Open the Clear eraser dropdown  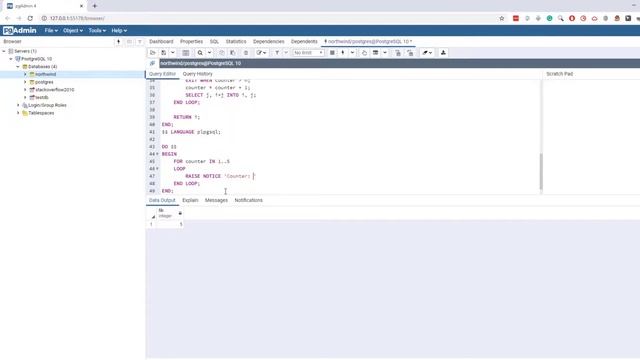pyautogui.click(x=427, y=53)
